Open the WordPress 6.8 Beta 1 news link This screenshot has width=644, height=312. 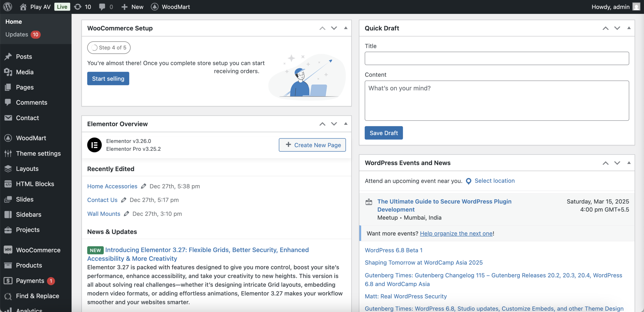(x=394, y=250)
